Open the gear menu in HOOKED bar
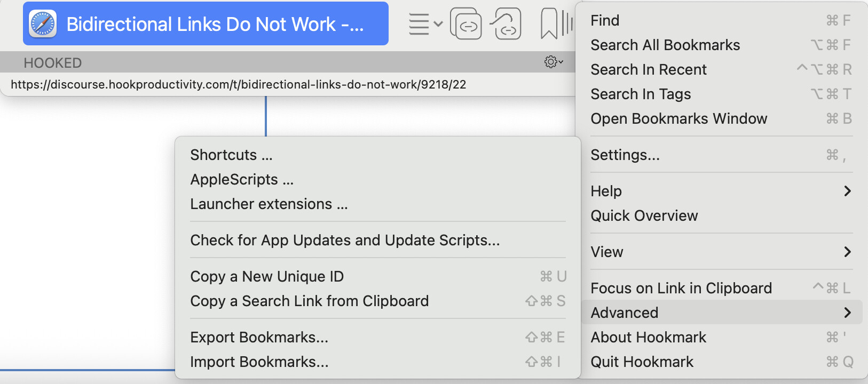Image resolution: width=868 pixels, height=384 pixels. [553, 62]
